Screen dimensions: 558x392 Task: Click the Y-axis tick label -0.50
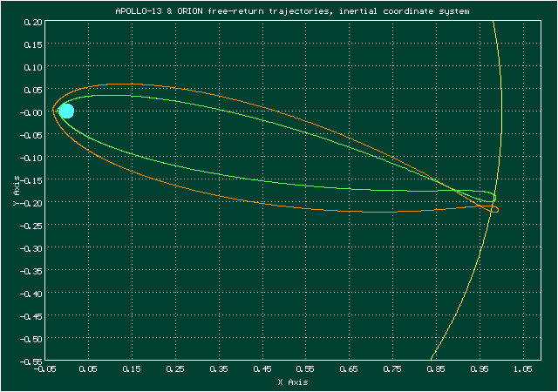coord(31,339)
